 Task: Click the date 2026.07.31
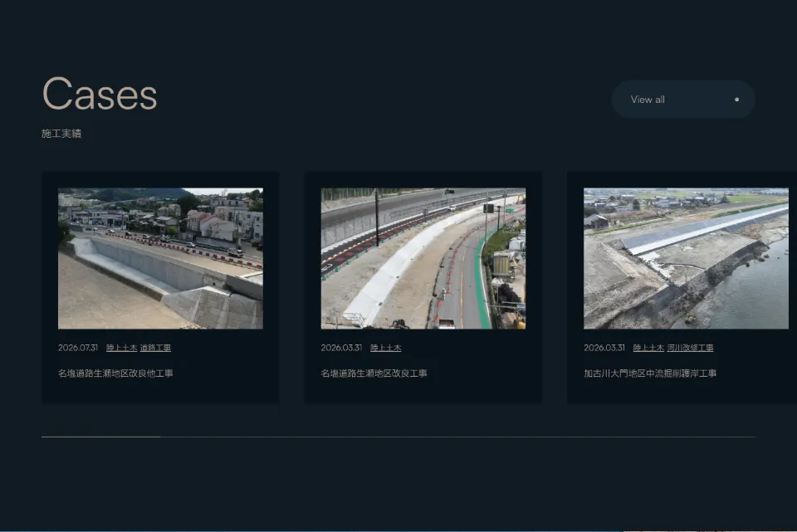(78, 348)
